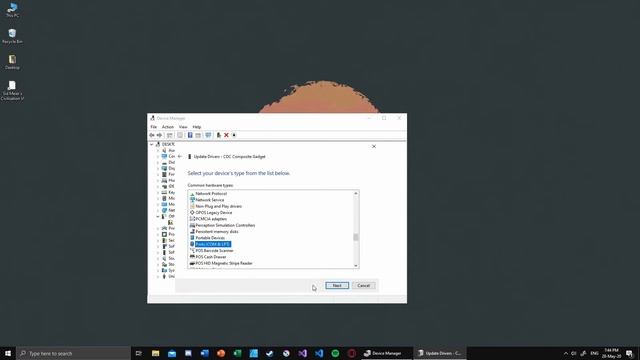
Task: Expand the 'IDE' tree node
Action: click(158, 187)
